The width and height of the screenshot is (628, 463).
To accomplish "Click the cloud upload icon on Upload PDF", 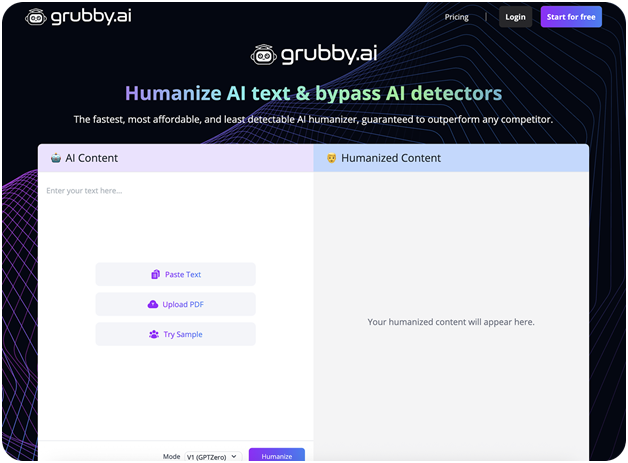I will point(152,304).
